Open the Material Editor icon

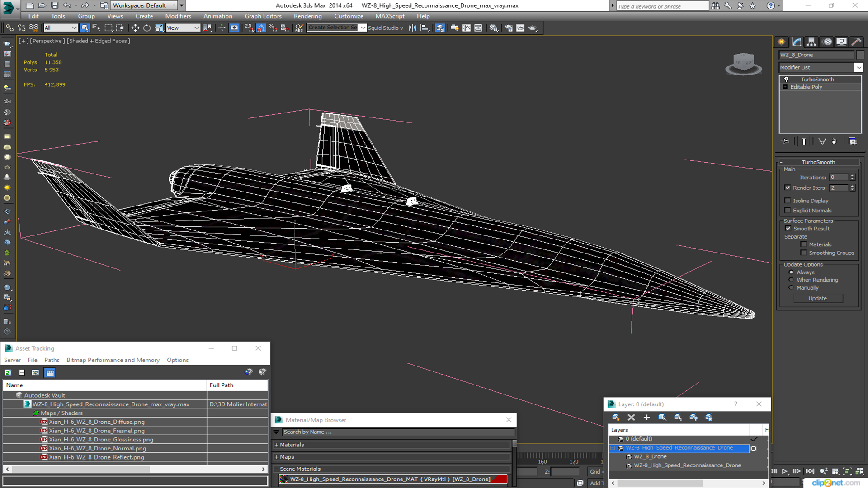[494, 28]
